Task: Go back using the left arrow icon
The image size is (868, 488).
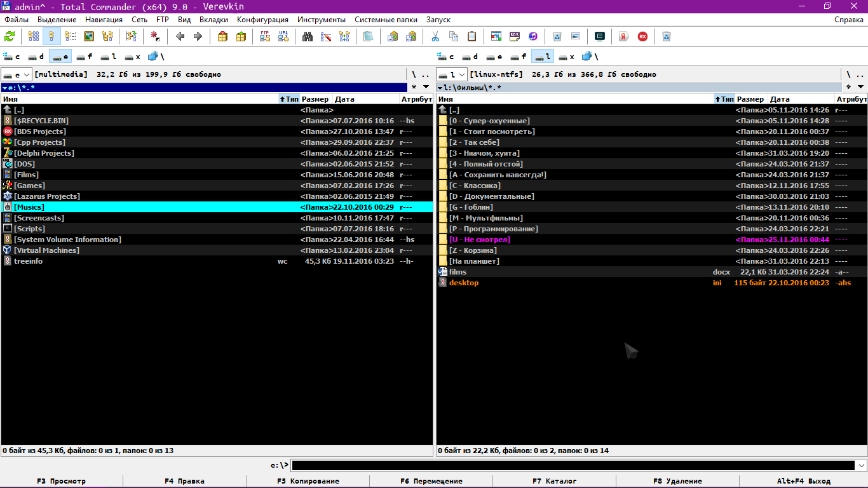Action: [180, 36]
